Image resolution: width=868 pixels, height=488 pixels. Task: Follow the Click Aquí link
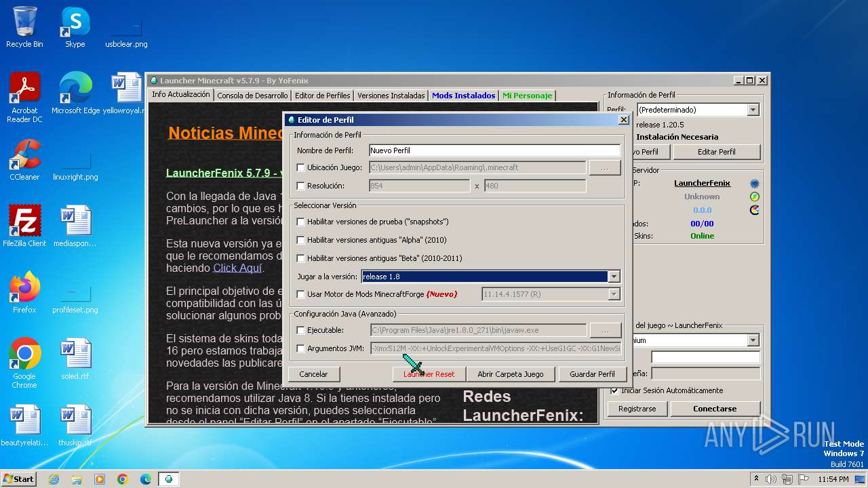coord(237,268)
